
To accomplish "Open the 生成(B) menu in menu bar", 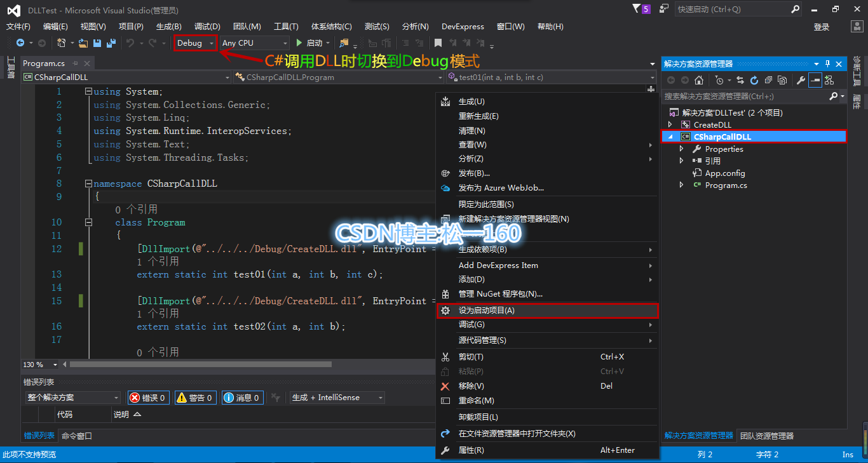I will pyautogui.click(x=169, y=26).
